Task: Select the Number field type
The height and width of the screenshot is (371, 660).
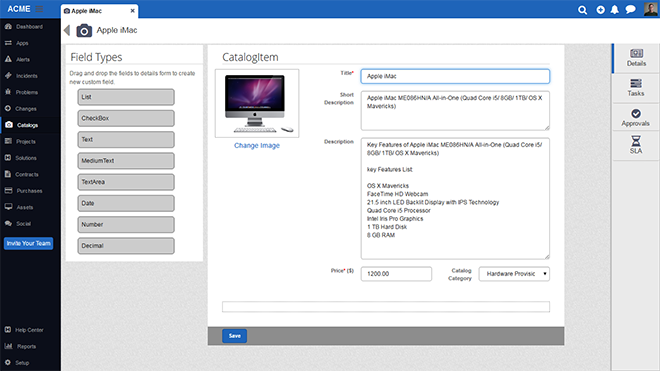Action: point(126,224)
